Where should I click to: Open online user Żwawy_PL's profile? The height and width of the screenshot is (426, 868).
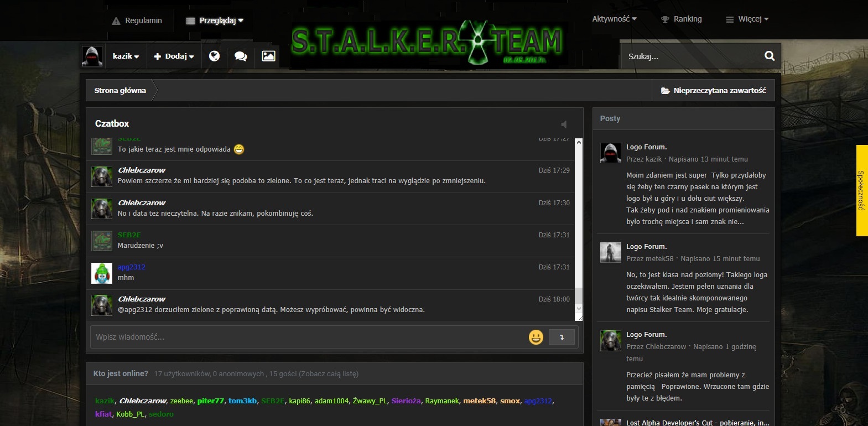pos(370,401)
